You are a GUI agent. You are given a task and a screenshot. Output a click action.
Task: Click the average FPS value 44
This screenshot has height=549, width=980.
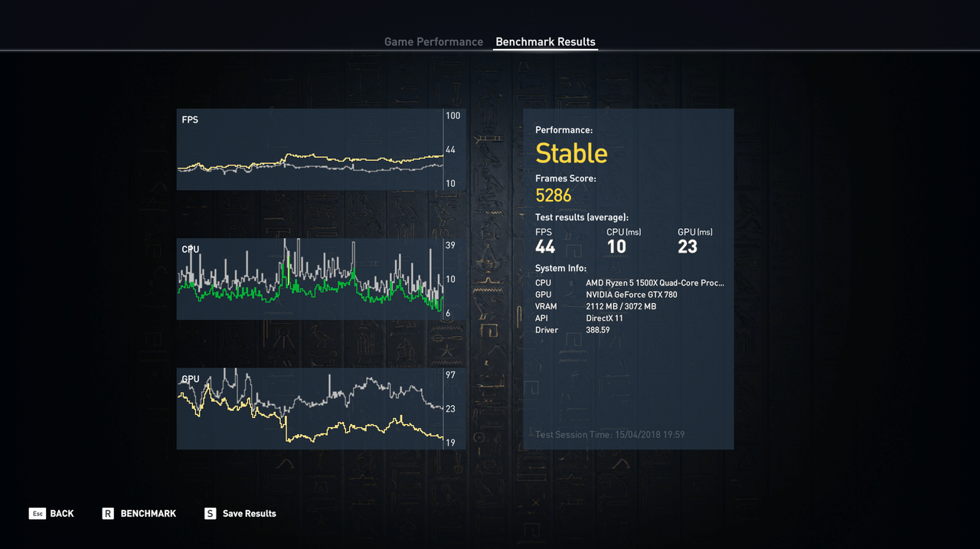tap(545, 247)
